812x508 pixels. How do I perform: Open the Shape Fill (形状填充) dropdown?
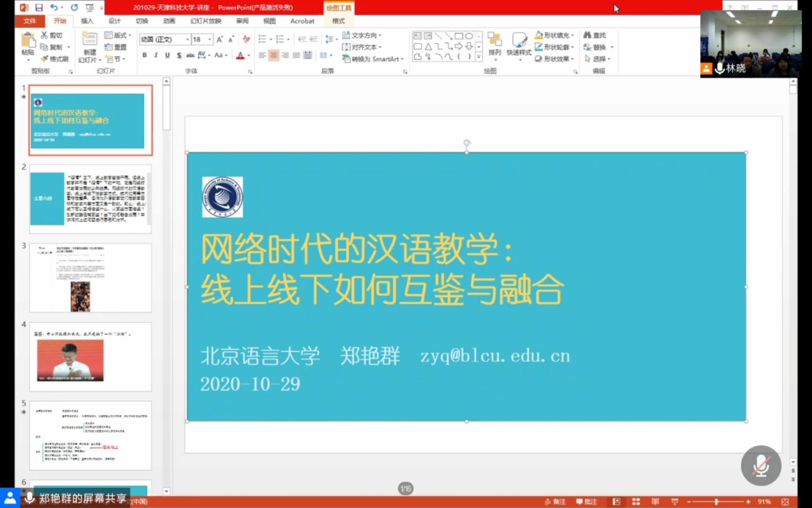[x=554, y=35]
